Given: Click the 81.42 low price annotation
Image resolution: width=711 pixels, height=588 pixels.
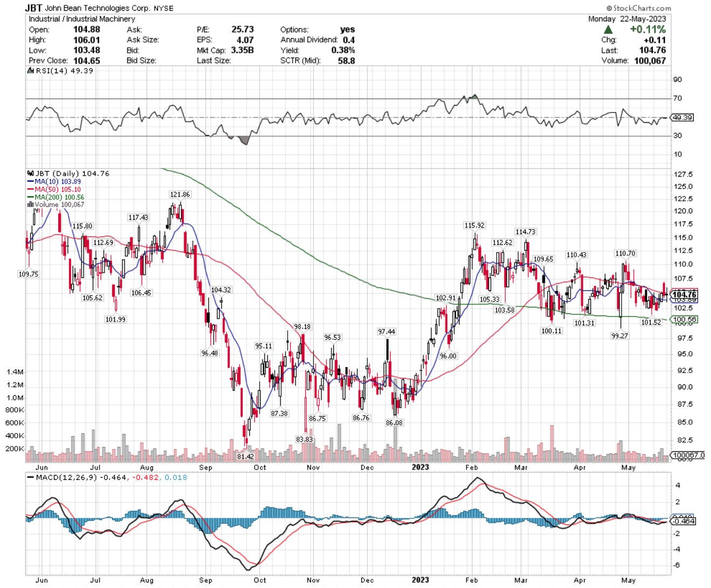Looking at the screenshot, I should click(245, 457).
